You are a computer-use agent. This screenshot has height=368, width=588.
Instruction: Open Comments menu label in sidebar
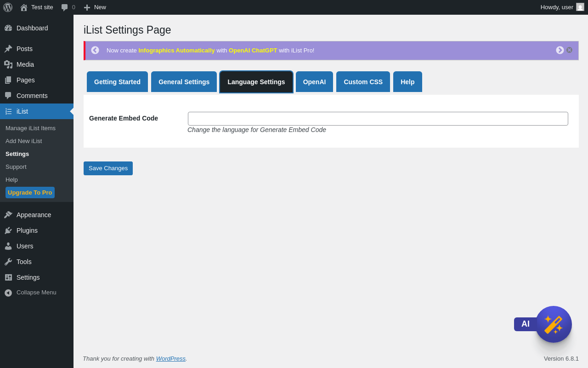32,96
